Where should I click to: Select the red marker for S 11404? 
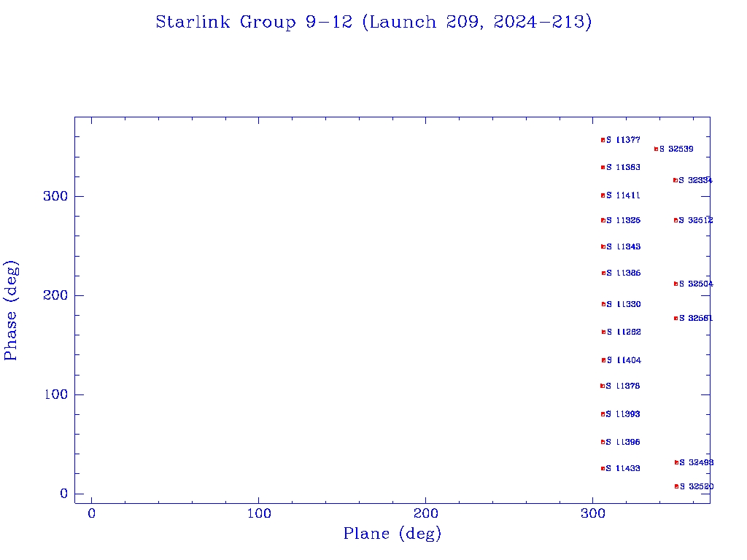coord(603,360)
